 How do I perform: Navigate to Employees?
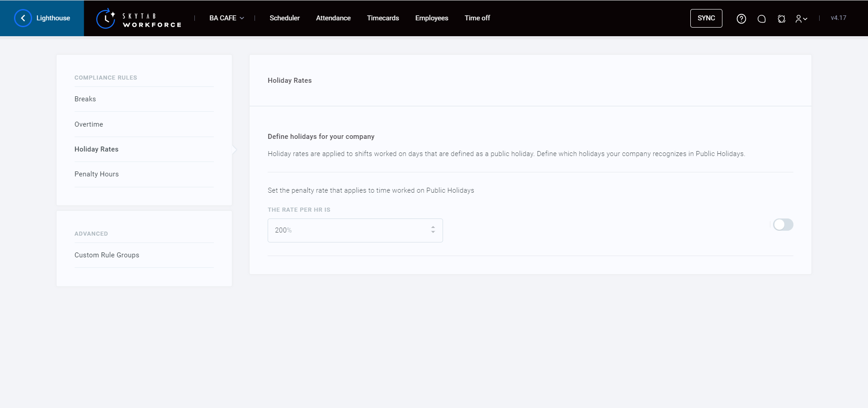pyautogui.click(x=431, y=18)
